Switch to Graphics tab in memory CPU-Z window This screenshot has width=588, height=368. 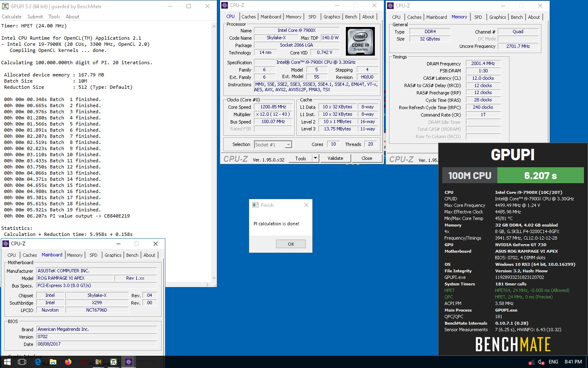click(x=498, y=17)
